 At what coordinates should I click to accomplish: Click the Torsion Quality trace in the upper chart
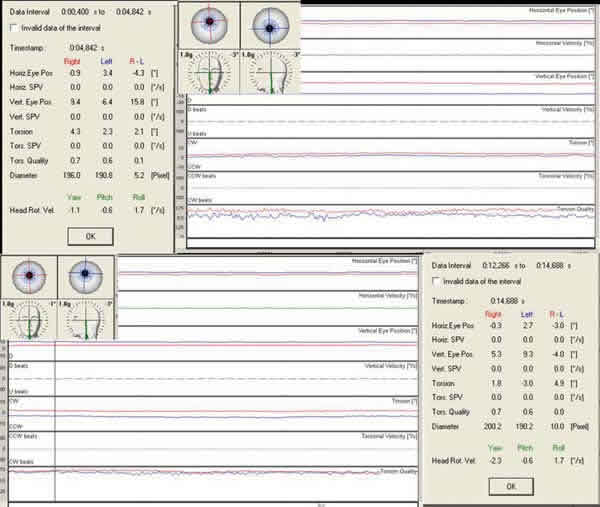[380, 213]
